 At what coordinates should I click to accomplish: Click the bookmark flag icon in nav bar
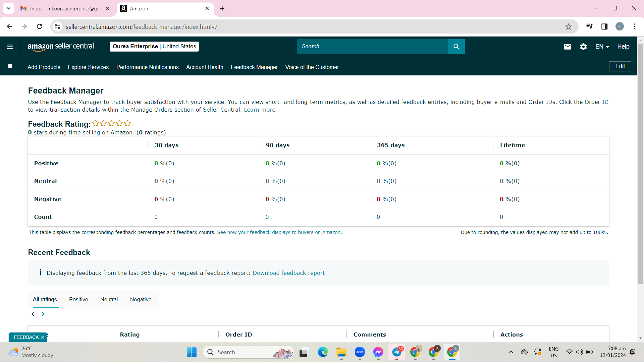click(10, 66)
